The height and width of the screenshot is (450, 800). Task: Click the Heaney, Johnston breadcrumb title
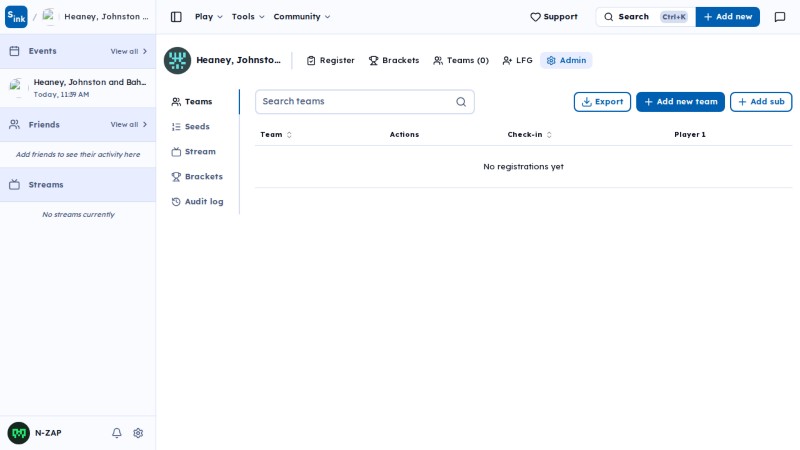click(x=106, y=17)
